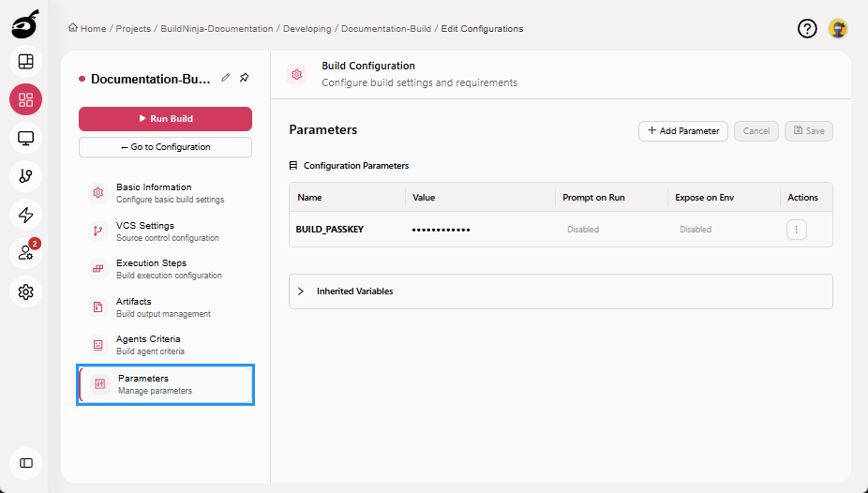Open the agents monitor icon in sidebar
The width and height of the screenshot is (868, 493).
tap(25, 138)
